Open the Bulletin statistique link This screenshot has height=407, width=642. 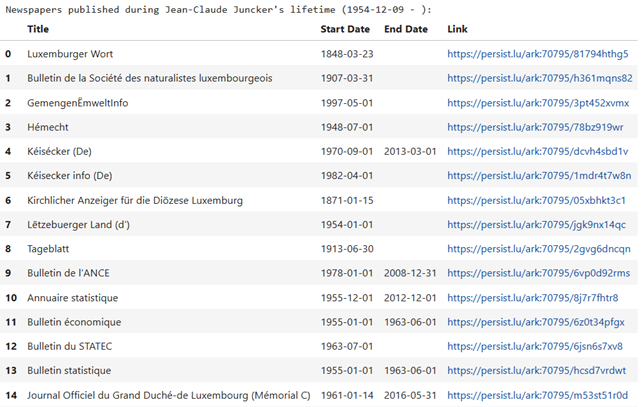[536, 371]
